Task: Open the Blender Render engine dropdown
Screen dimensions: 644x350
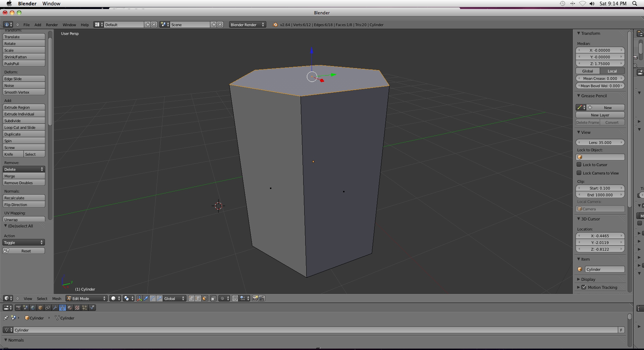Action: 248,24
